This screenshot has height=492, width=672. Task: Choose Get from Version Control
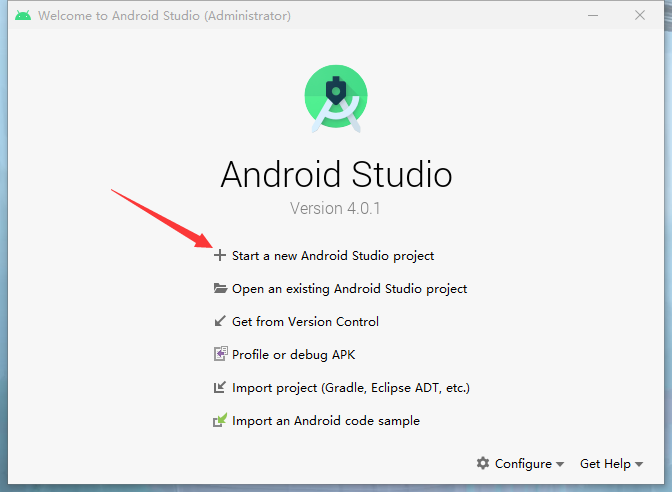click(x=305, y=321)
